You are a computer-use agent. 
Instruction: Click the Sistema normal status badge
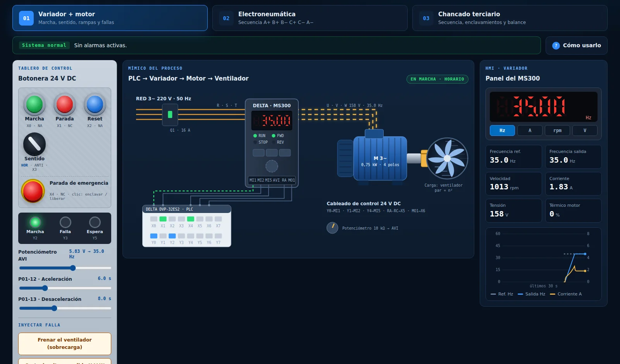click(x=44, y=45)
